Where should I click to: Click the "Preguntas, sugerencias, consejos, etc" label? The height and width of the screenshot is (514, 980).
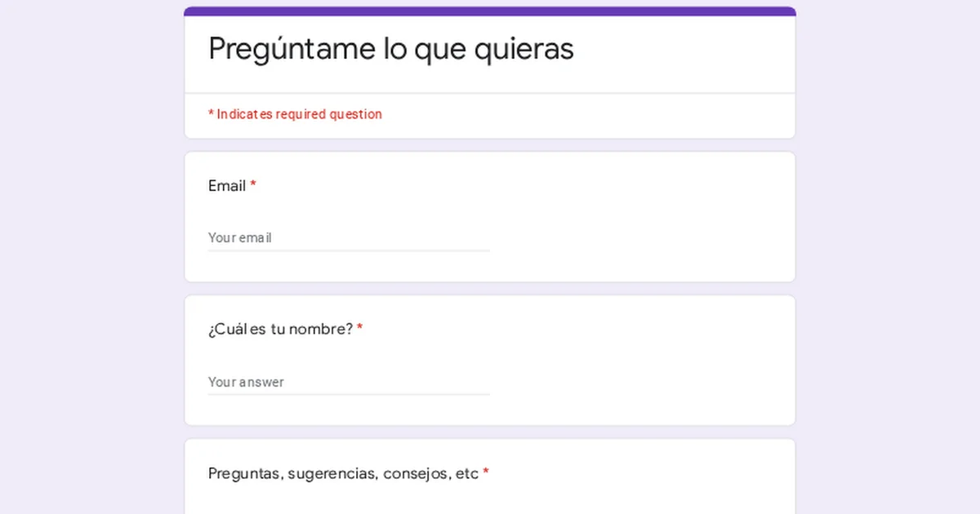343,473
